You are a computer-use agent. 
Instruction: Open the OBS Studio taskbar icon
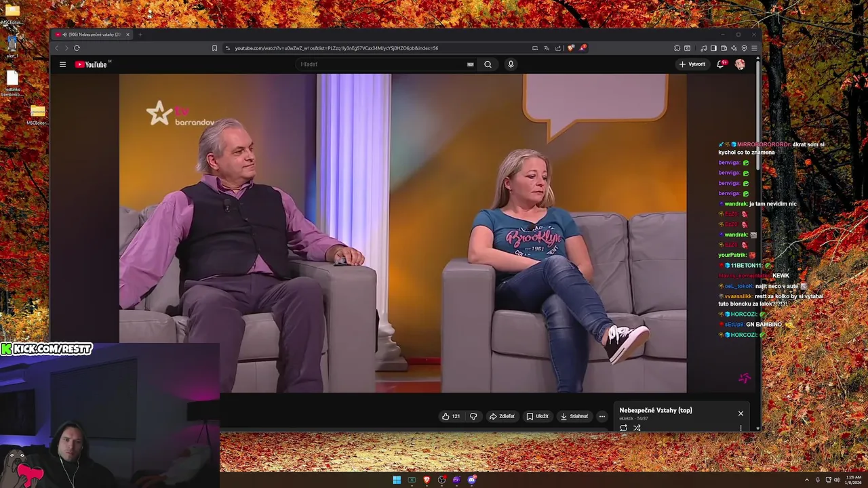[441, 480]
